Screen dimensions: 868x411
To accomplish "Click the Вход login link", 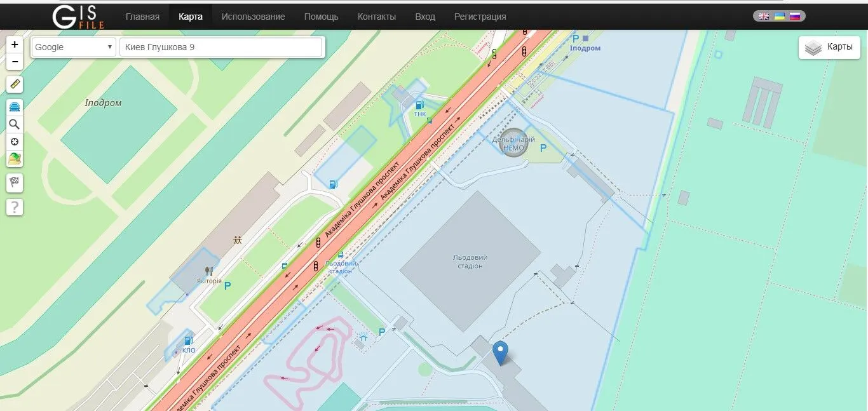I will [x=425, y=17].
